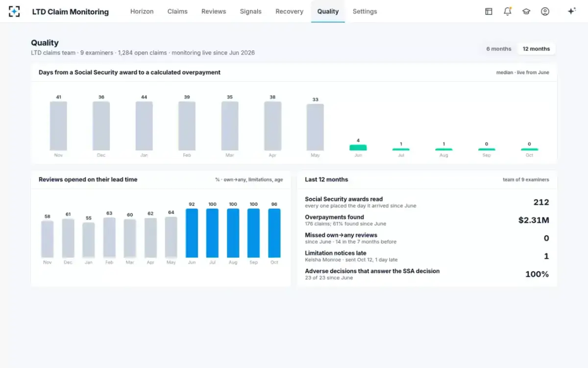This screenshot has width=588, height=368.
Task: Open the notifications bell
Action: click(x=508, y=11)
